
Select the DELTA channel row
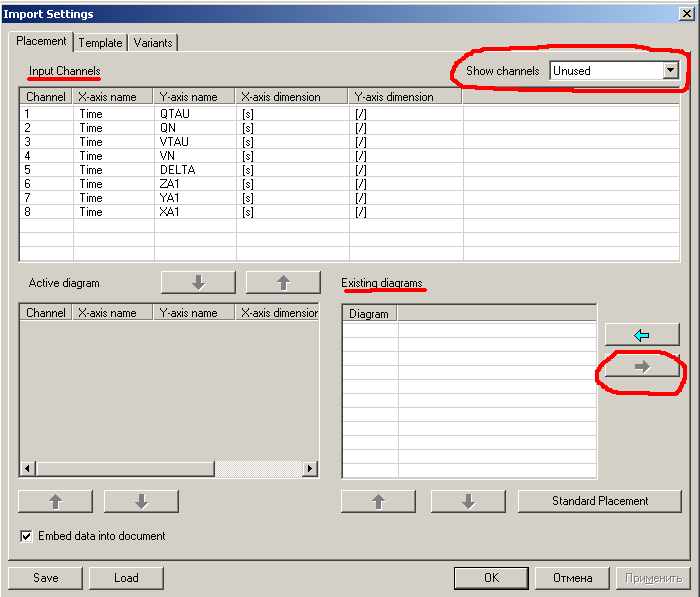coord(177,170)
